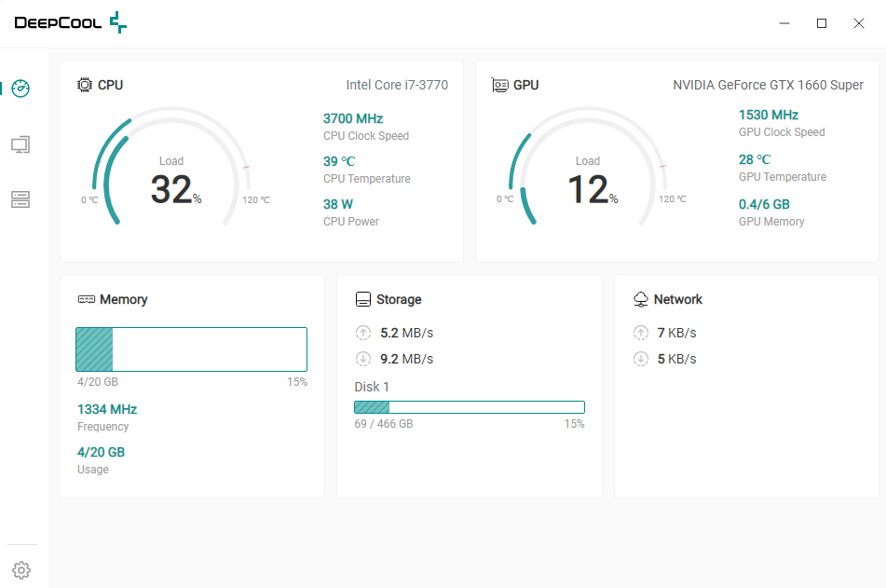Click the CPU Power label

[x=351, y=222]
